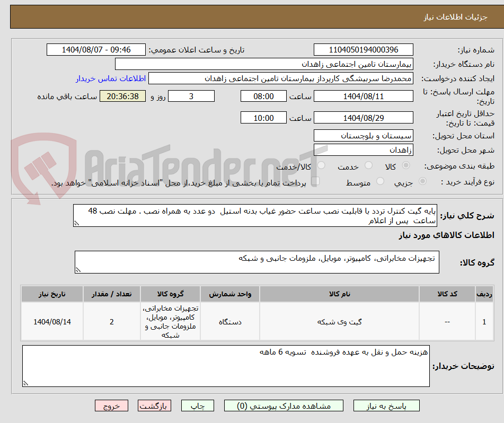Click the خروج button

[x=111, y=405]
